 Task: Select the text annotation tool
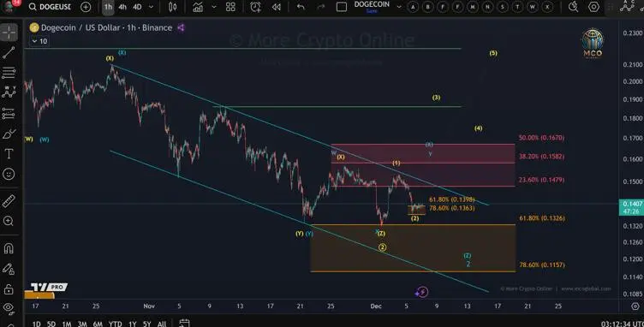click(x=9, y=154)
